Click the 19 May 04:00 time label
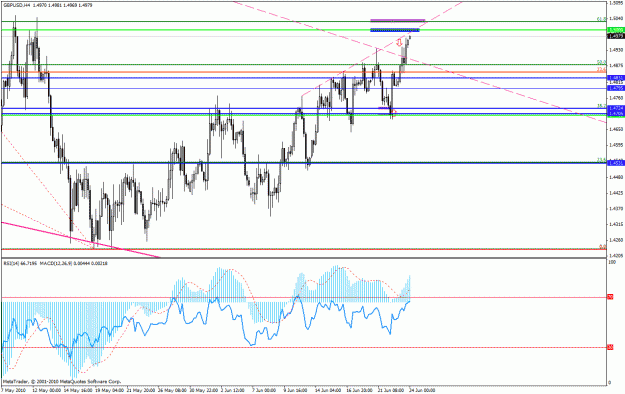Screen dimensions: 625x394 [110, 390]
